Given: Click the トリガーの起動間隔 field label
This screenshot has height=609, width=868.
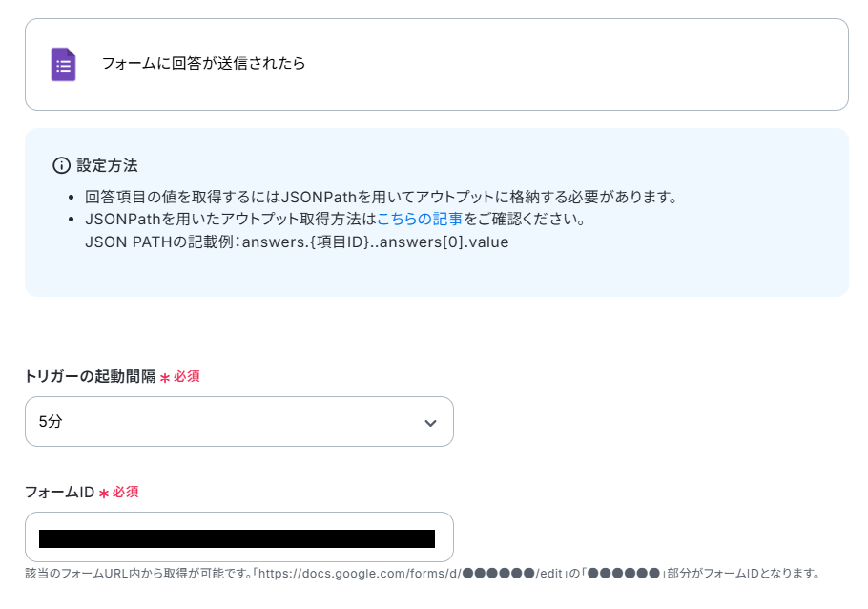Looking at the screenshot, I should point(91,376).
